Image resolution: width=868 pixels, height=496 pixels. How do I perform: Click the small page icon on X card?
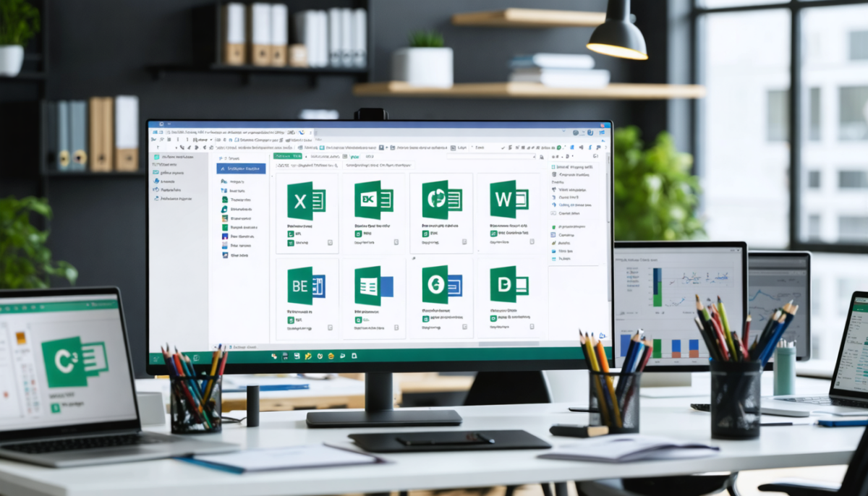pos(329,243)
